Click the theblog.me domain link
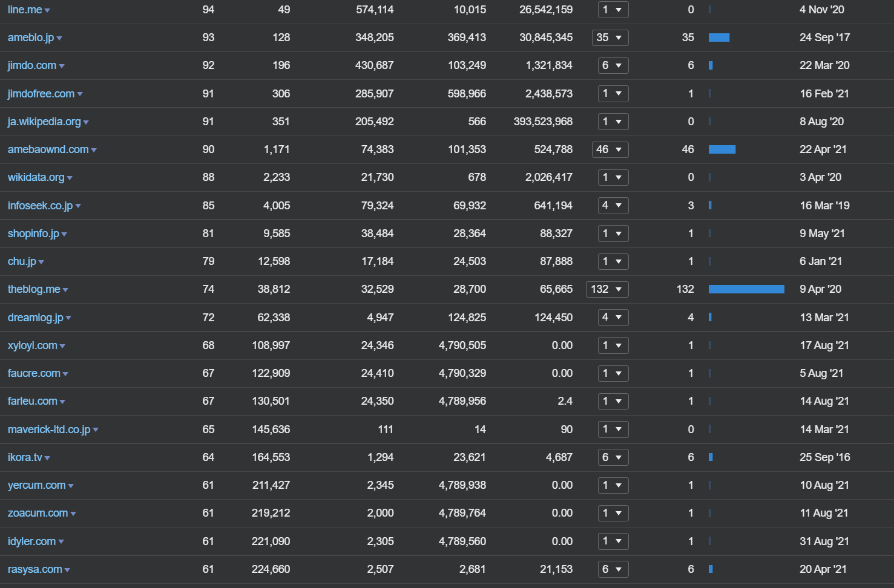 point(34,289)
